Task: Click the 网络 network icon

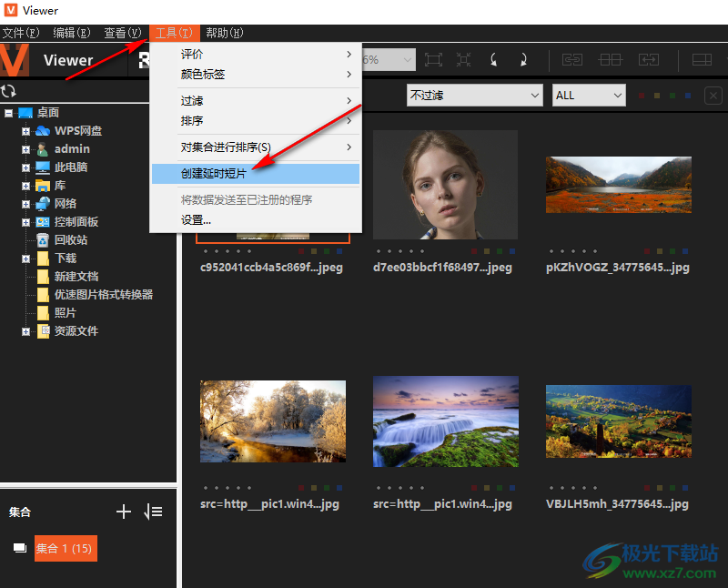Action: point(43,203)
